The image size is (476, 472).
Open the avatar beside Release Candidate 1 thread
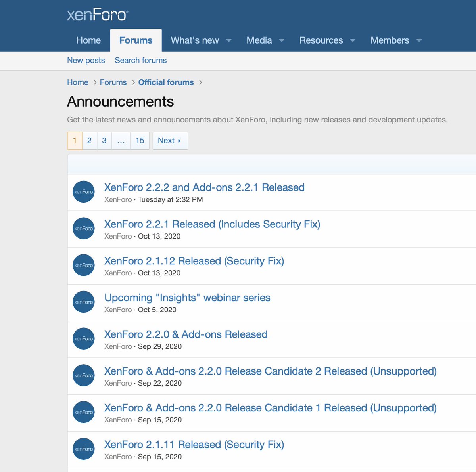[x=84, y=412]
